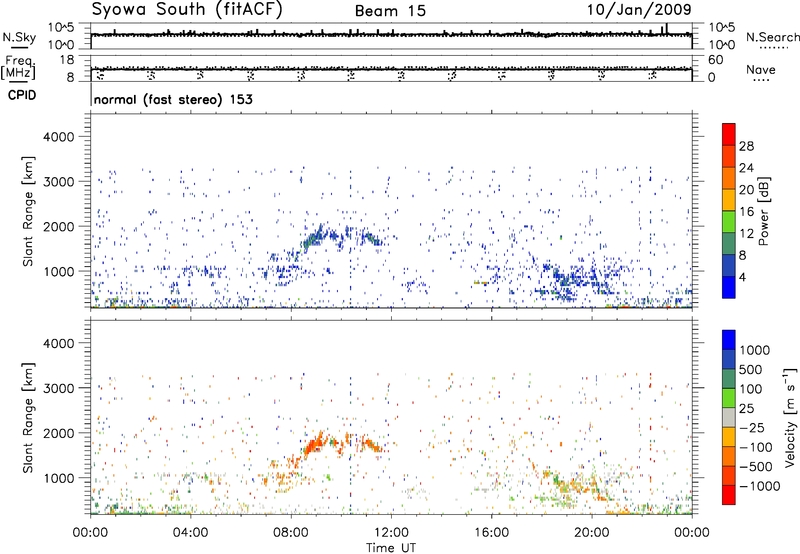Pick the blue top velocity colorbar segment
The width and height of the screenshot is (800, 554).
click(x=729, y=340)
